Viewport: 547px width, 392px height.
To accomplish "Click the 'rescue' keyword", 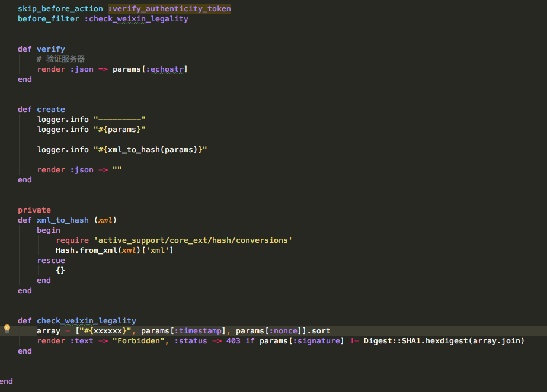I will coord(51,261).
